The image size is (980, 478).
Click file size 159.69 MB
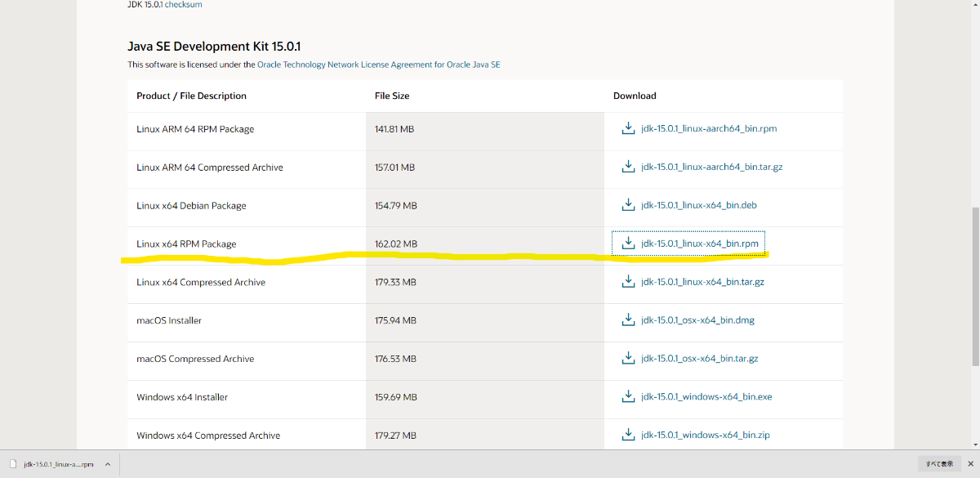396,398
